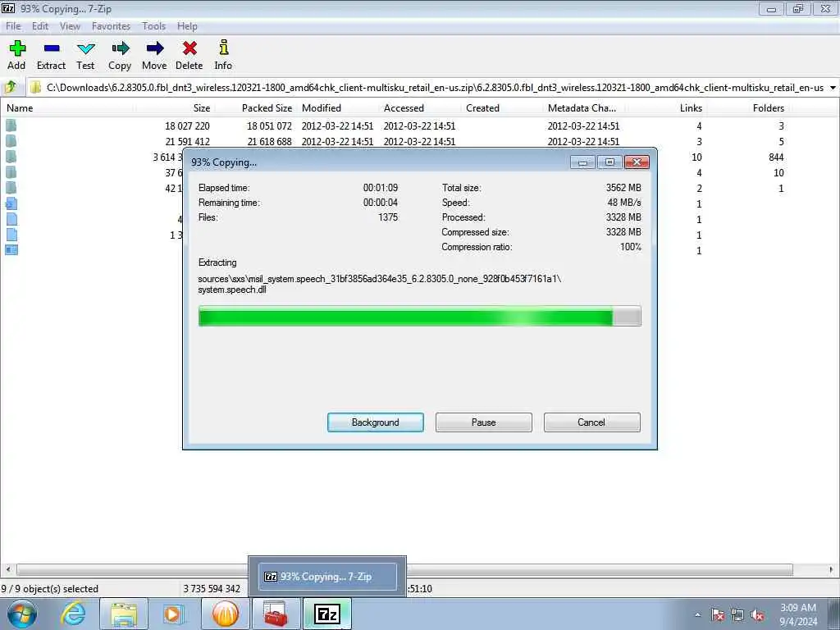Open the View menu
Screen dimensions: 840x630
point(70,25)
